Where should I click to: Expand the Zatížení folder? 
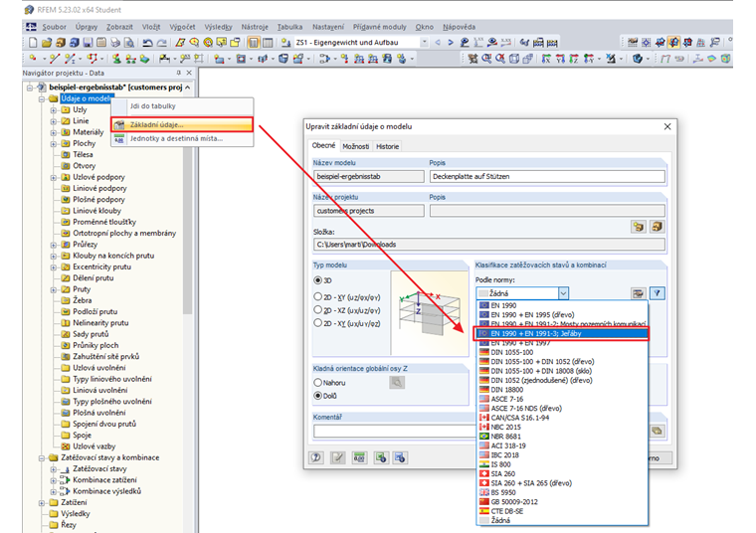(x=42, y=502)
